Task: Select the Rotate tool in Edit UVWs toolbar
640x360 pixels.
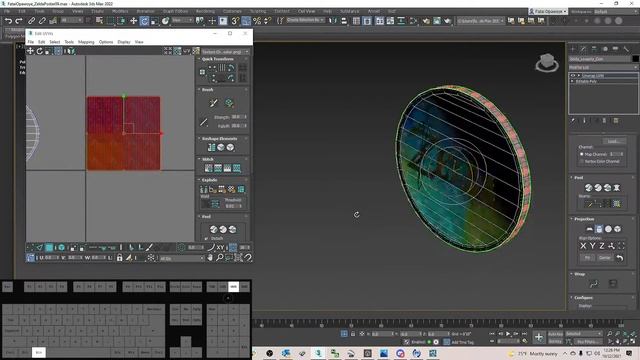Action: [x=40, y=51]
